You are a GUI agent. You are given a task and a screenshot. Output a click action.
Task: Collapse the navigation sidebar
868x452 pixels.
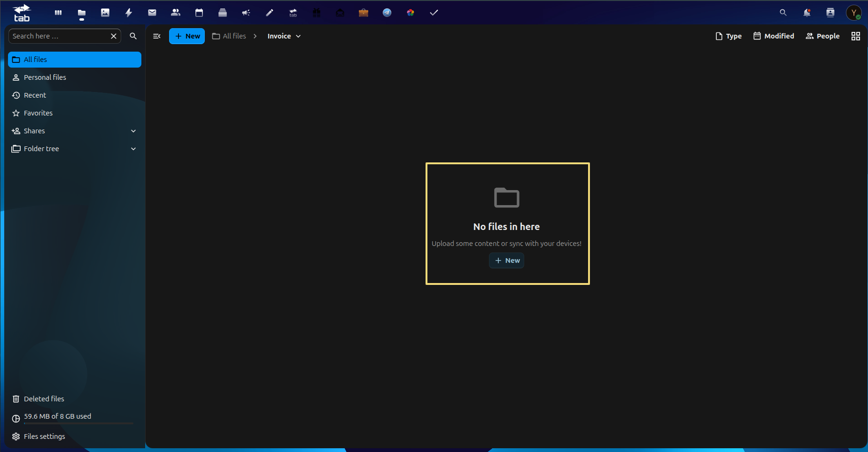[x=157, y=36]
